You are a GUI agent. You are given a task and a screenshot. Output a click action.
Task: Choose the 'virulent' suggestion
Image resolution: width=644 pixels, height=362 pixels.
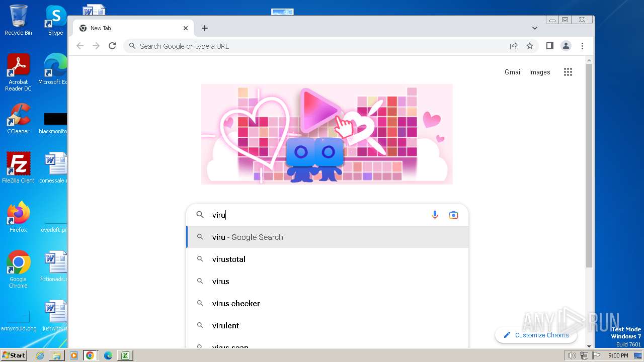(x=328, y=325)
